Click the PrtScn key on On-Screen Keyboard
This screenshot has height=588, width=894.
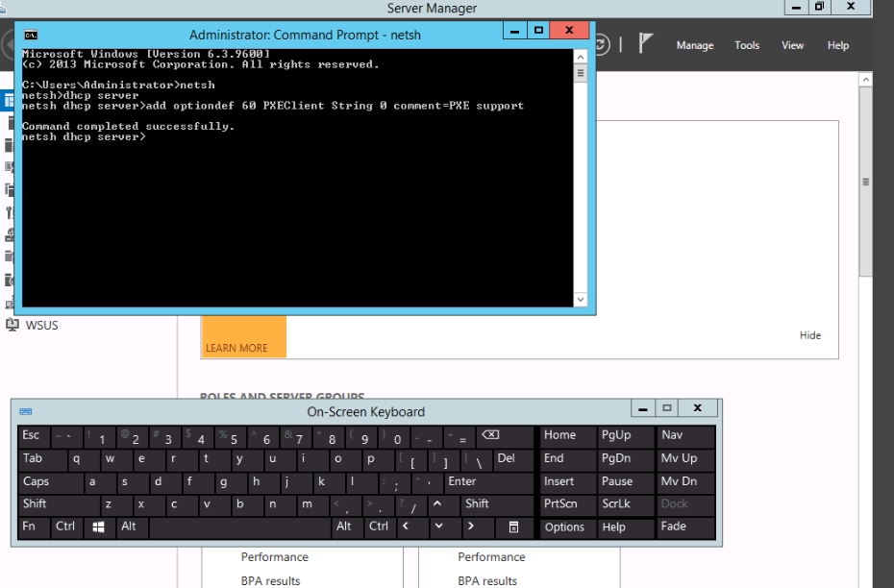[567, 504]
